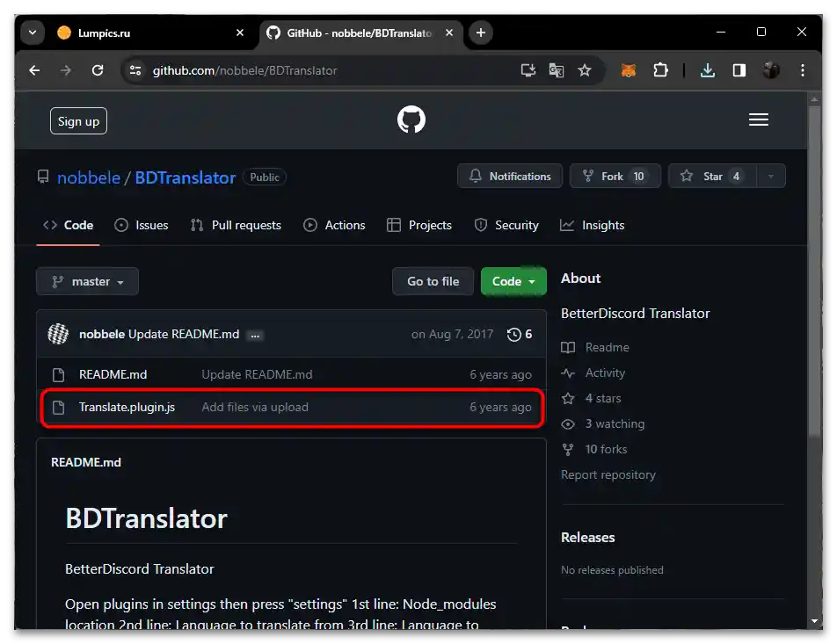Viewport: 837px width, 644px height.
Task: Close the GitHub BDTranslator tab
Action: point(449,33)
